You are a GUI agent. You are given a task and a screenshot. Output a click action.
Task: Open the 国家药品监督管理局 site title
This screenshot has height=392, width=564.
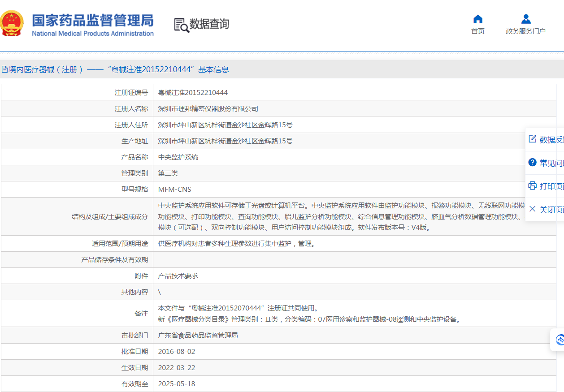[93, 24]
